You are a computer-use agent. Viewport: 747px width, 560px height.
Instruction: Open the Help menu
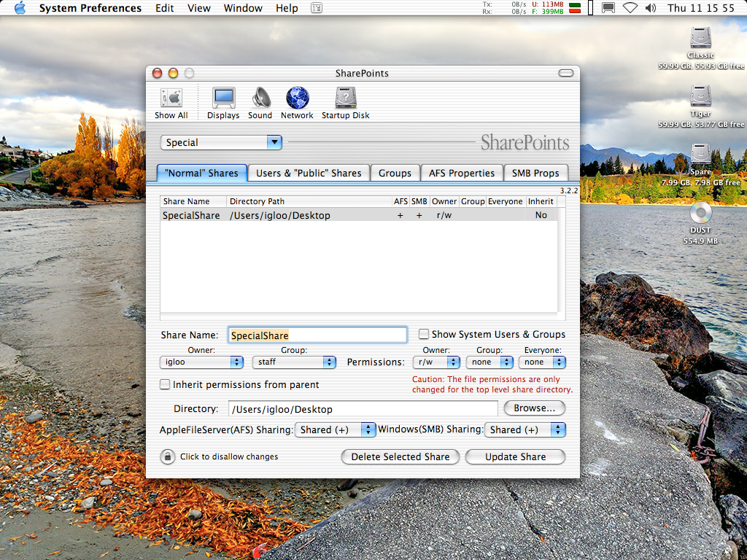(x=287, y=8)
